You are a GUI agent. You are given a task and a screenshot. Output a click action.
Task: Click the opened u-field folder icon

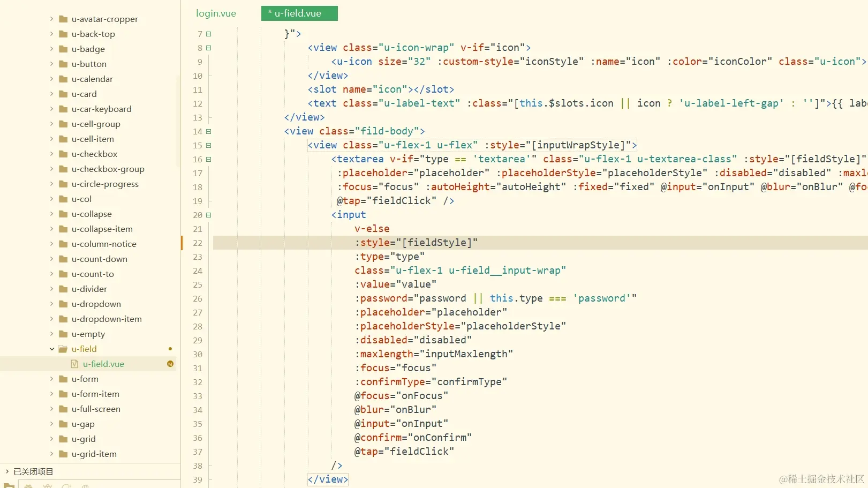point(63,349)
